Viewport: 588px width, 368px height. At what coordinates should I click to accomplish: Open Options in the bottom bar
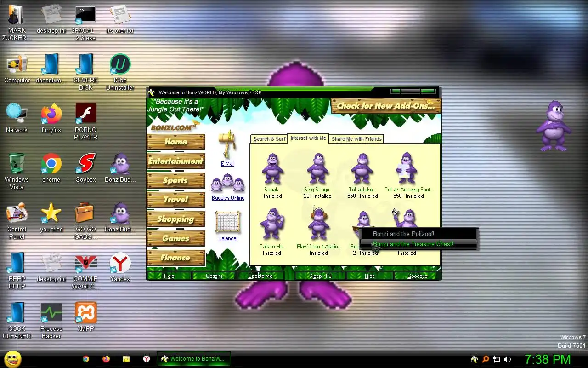click(x=214, y=276)
